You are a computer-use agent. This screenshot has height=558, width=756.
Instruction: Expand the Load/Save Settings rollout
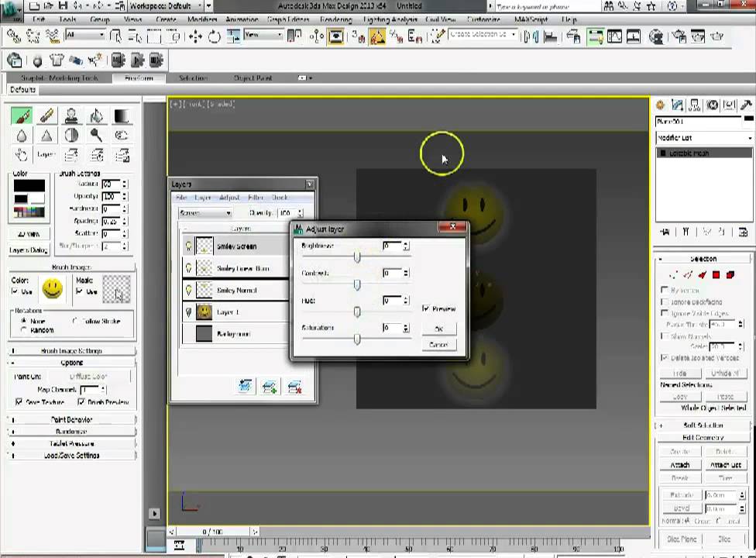pyautogui.click(x=72, y=455)
